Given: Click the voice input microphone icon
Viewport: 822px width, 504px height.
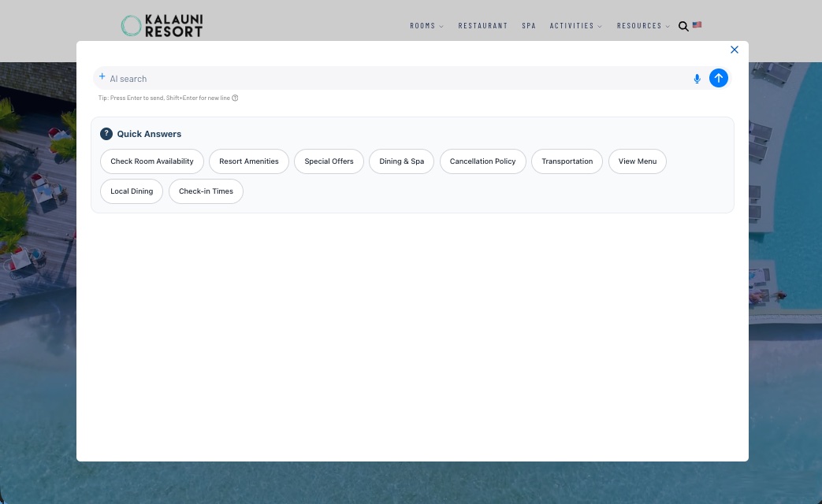Looking at the screenshot, I should pyautogui.click(x=697, y=79).
